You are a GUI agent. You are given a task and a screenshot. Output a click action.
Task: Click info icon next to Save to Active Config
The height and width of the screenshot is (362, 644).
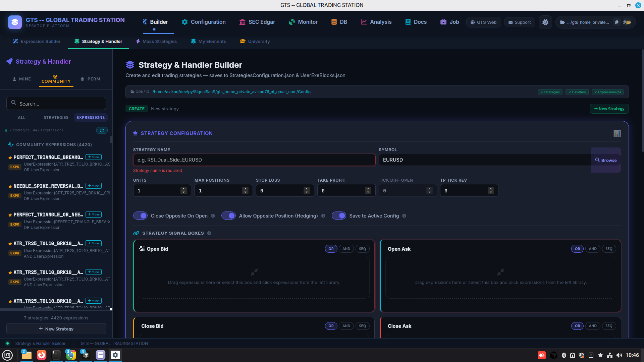click(404, 216)
